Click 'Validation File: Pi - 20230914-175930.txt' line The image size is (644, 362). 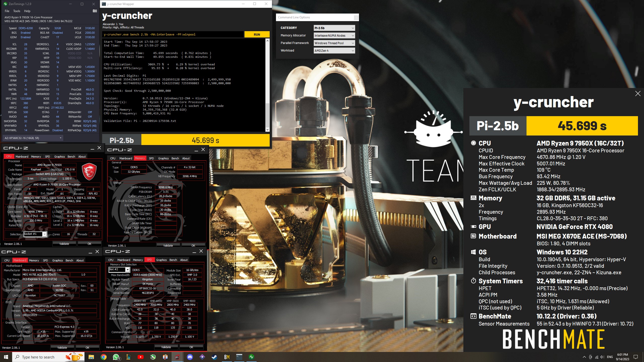[140, 121]
